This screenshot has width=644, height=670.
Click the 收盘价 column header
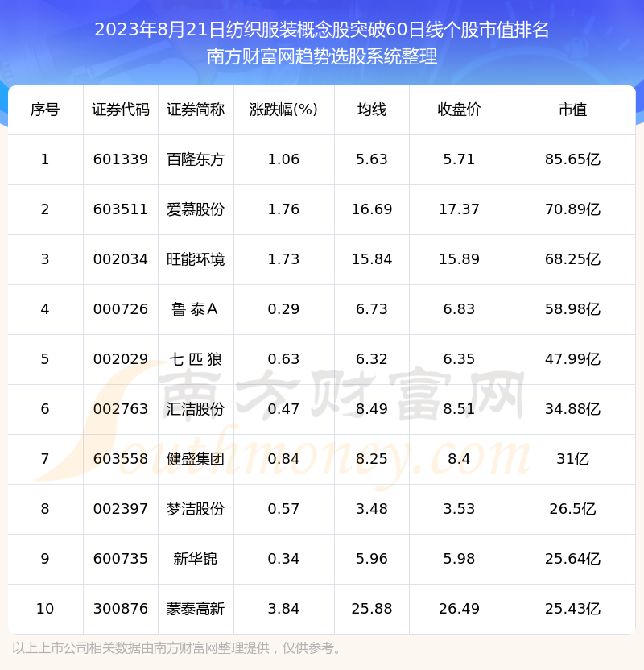[x=459, y=110]
